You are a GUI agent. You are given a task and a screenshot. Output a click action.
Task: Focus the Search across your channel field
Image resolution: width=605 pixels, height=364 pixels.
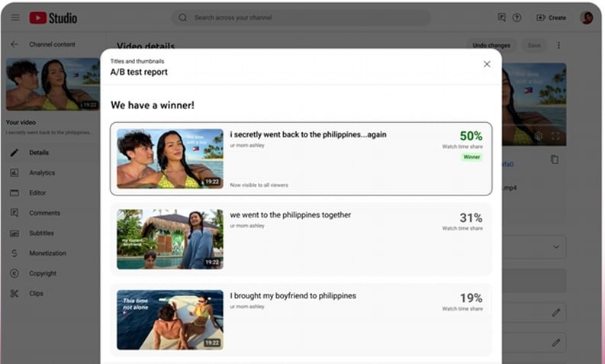point(301,18)
